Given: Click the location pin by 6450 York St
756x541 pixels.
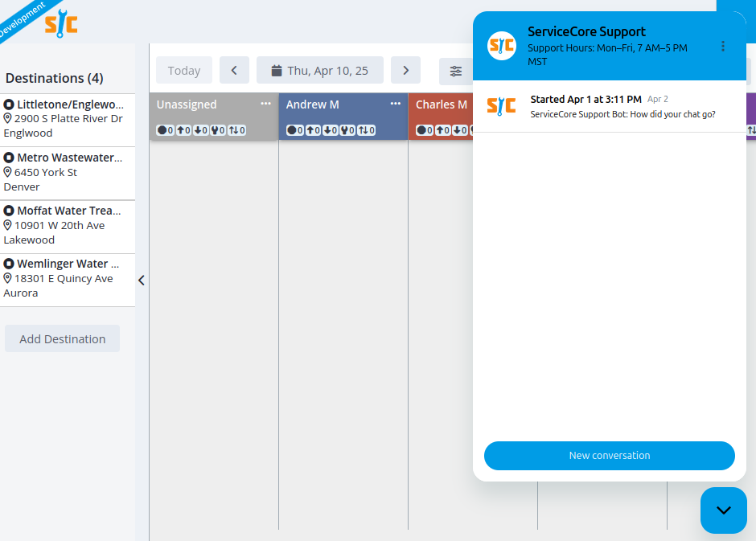Looking at the screenshot, I should [x=7, y=172].
